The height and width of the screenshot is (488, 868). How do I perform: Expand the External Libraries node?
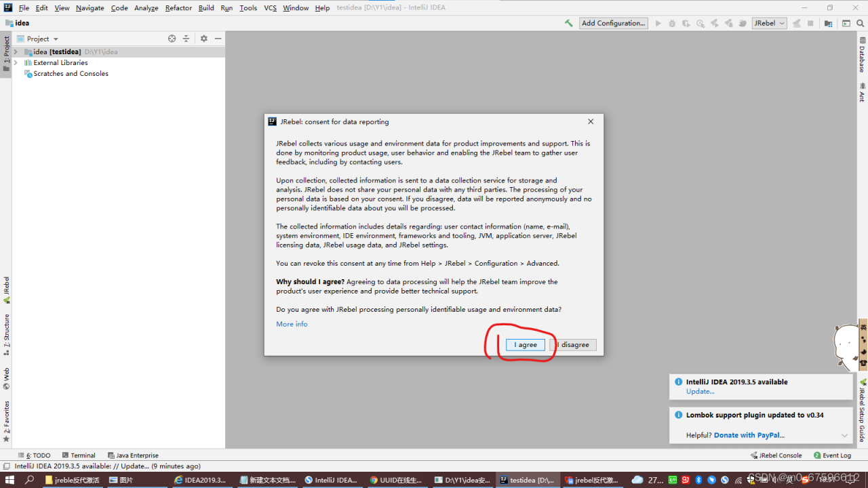click(16, 62)
